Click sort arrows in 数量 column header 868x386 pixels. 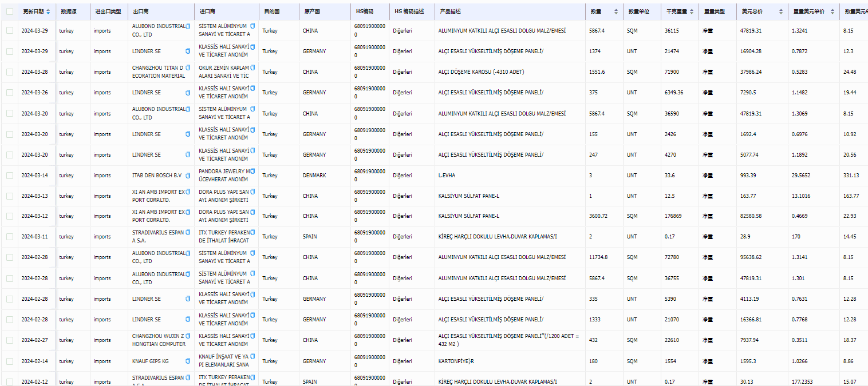click(x=616, y=11)
